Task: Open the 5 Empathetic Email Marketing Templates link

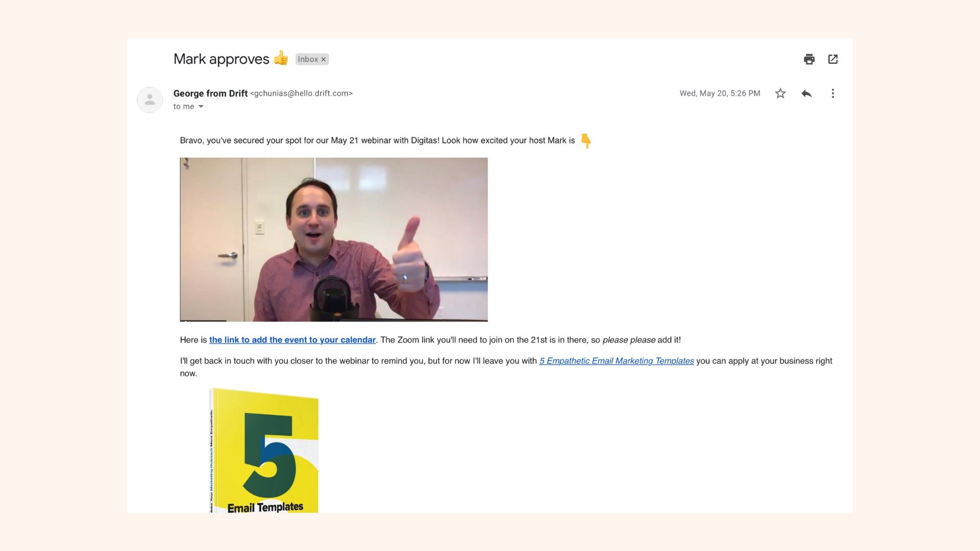Action: click(617, 361)
